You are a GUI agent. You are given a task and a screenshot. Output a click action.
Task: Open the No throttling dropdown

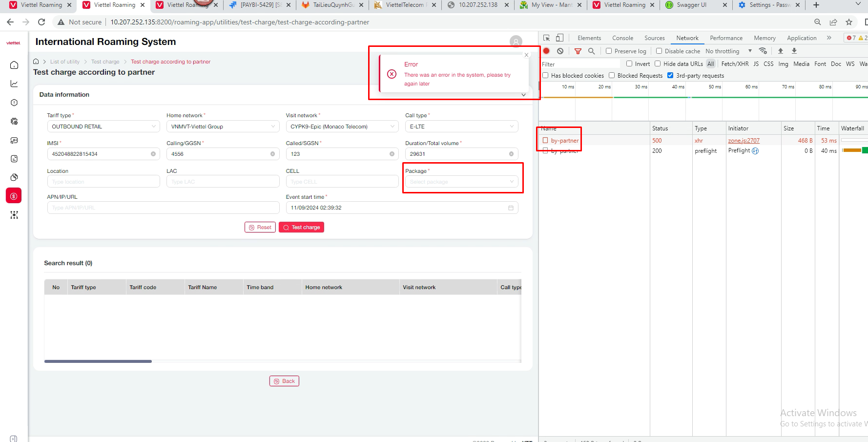click(728, 51)
